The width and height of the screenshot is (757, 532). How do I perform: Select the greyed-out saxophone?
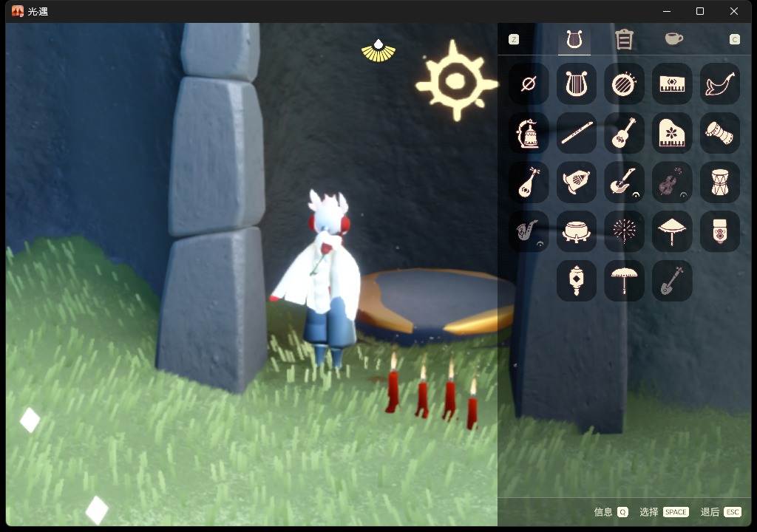tap(529, 231)
